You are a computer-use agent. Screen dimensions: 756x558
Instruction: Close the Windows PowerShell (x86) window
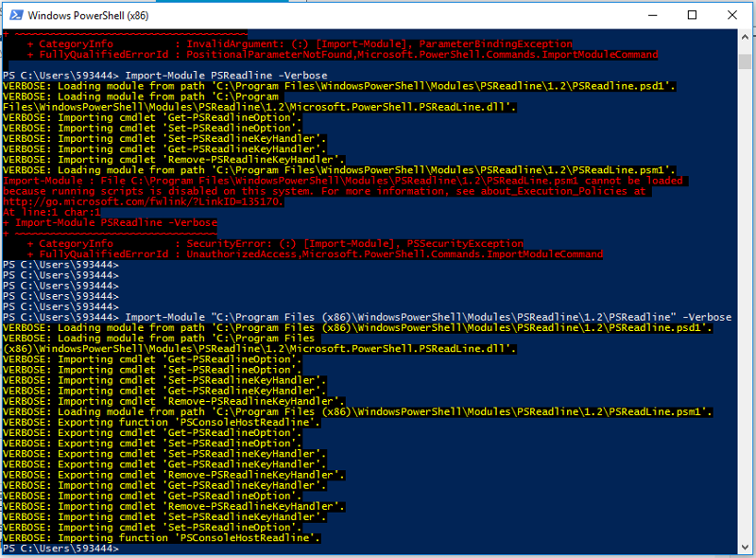click(x=735, y=14)
